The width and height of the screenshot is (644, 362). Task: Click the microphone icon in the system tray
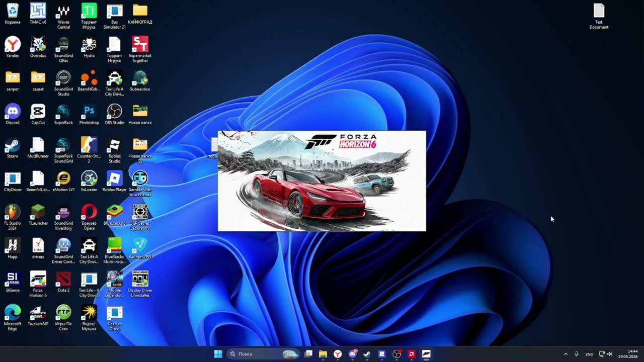pyautogui.click(x=577, y=354)
